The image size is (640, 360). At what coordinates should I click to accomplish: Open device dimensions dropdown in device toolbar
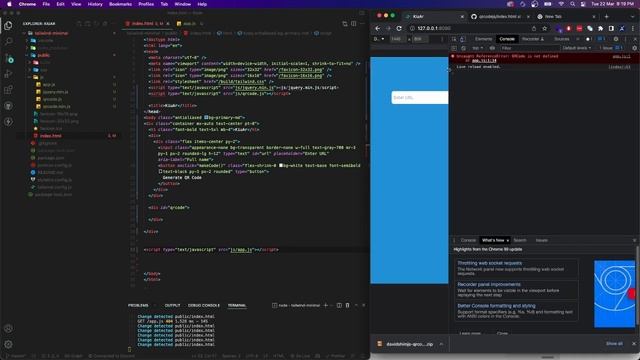379,39
